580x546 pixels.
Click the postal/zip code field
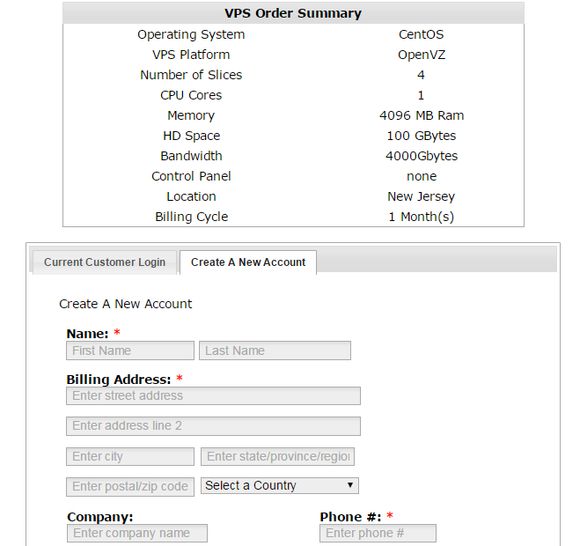(x=130, y=486)
